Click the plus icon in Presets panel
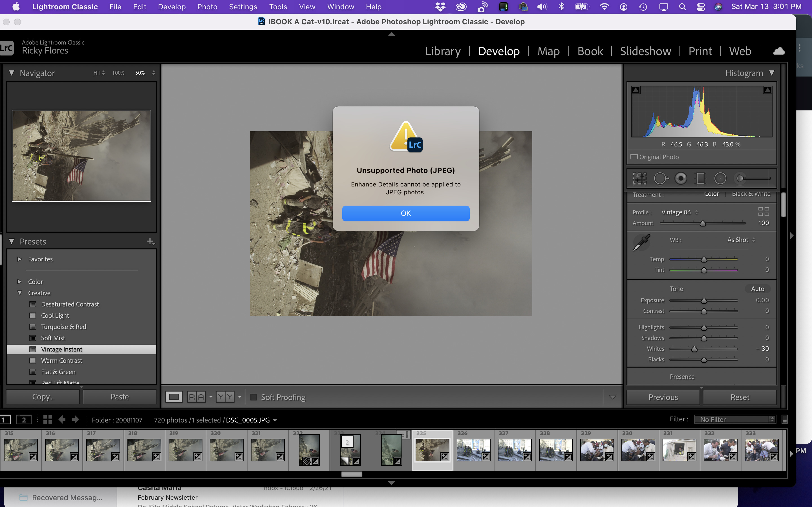 [x=150, y=241]
